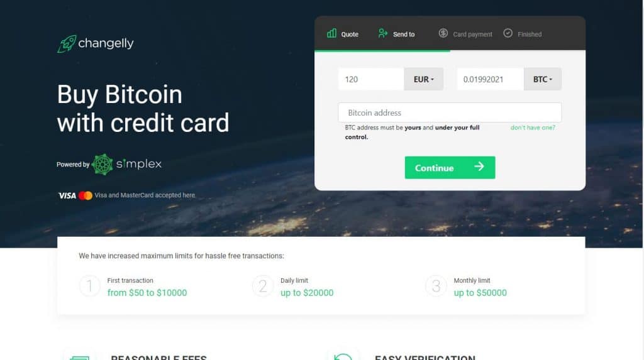The image size is (644, 360).
Task: Switch to the Quote step tab
Action: pyautogui.click(x=343, y=34)
